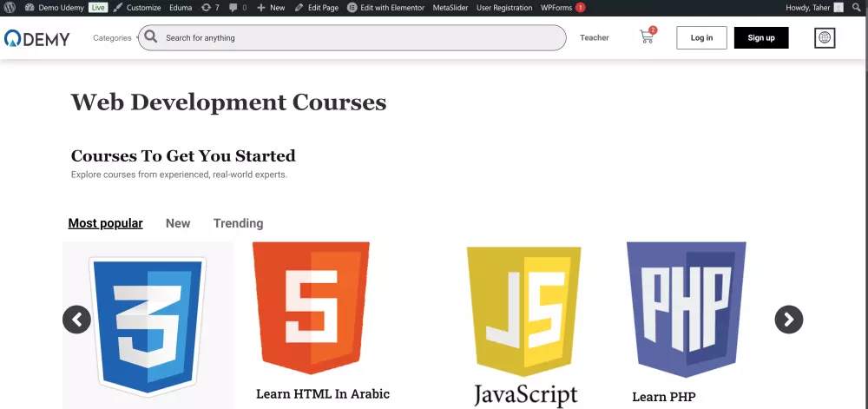Screen dimensions: 868x409
Task: Open WPForms with notification badge
Action: click(x=562, y=8)
